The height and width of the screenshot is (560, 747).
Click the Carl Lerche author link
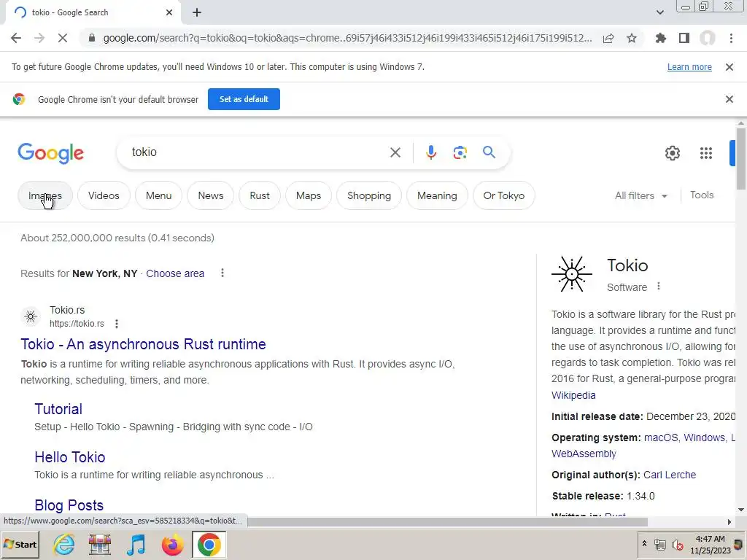point(670,475)
